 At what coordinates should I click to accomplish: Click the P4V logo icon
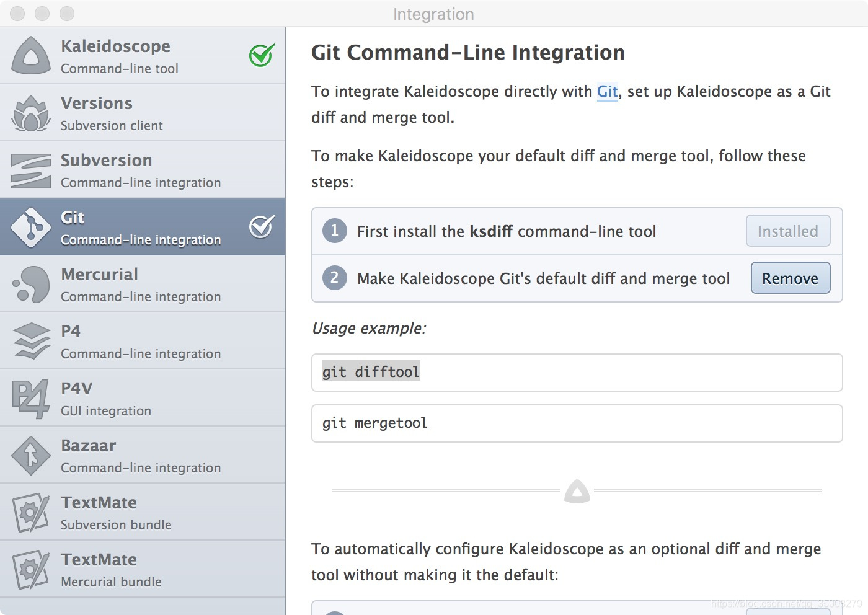(31, 399)
